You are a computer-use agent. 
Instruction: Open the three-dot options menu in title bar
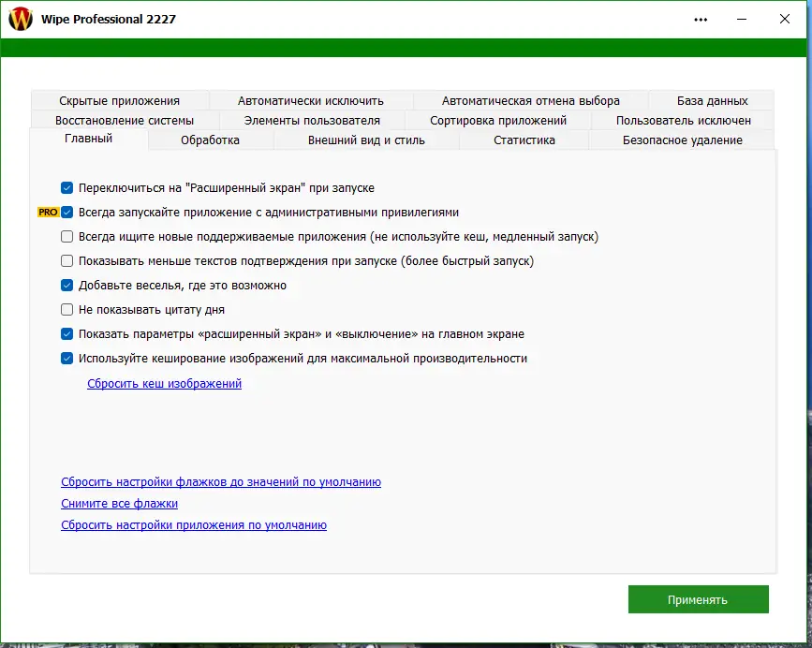pos(701,18)
